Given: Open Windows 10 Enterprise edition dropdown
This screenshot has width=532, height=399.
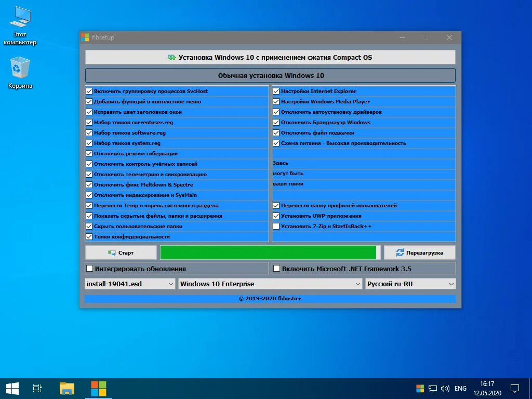Looking at the screenshot, I should pos(270,284).
